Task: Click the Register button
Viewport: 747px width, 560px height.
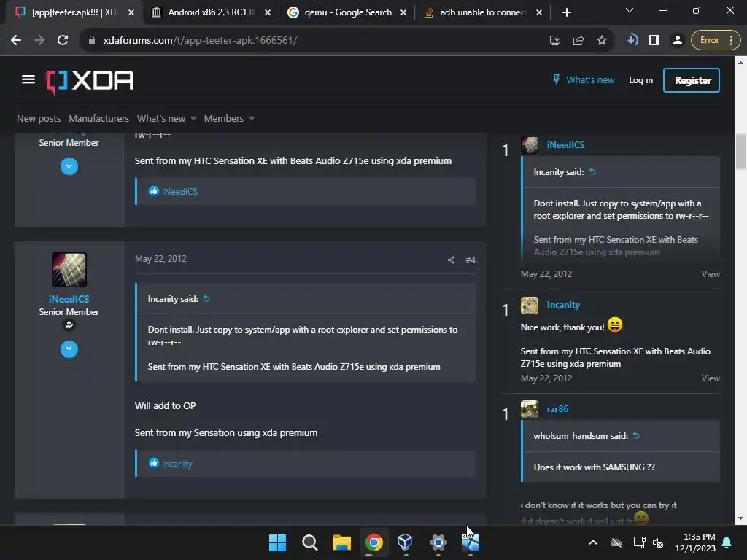Action: 692,80
